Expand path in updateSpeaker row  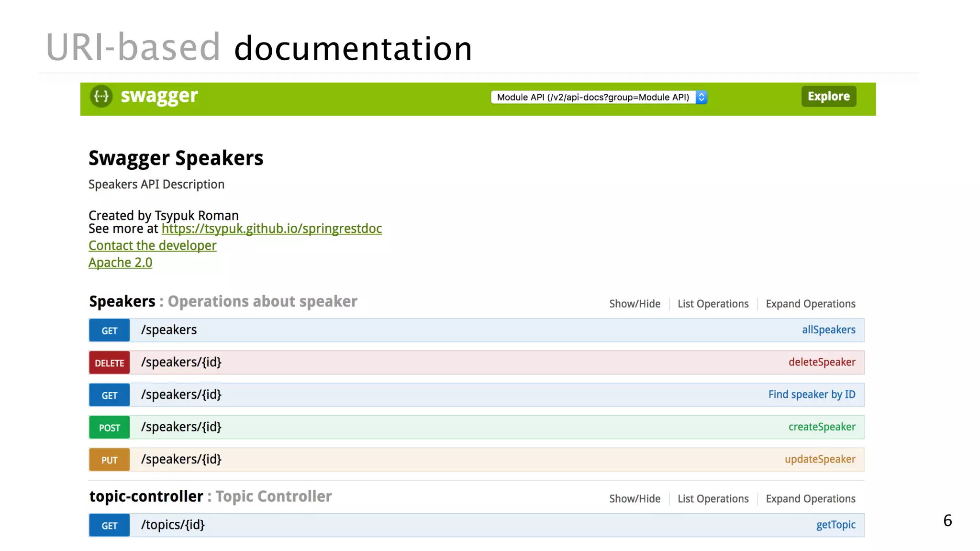181,459
